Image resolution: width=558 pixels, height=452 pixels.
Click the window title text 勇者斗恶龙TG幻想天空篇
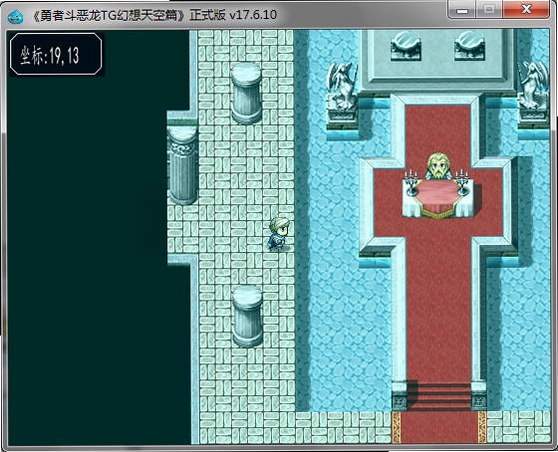click(109, 15)
